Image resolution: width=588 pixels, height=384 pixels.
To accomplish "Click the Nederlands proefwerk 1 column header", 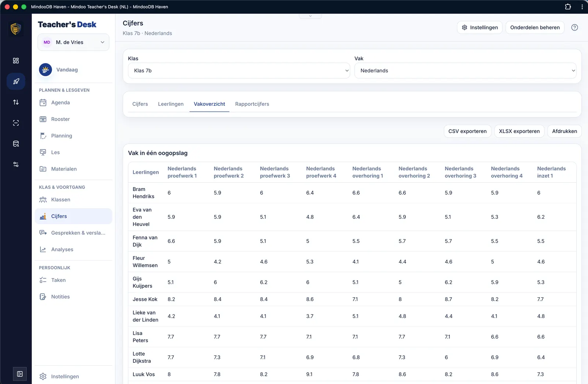I will point(182,172).
